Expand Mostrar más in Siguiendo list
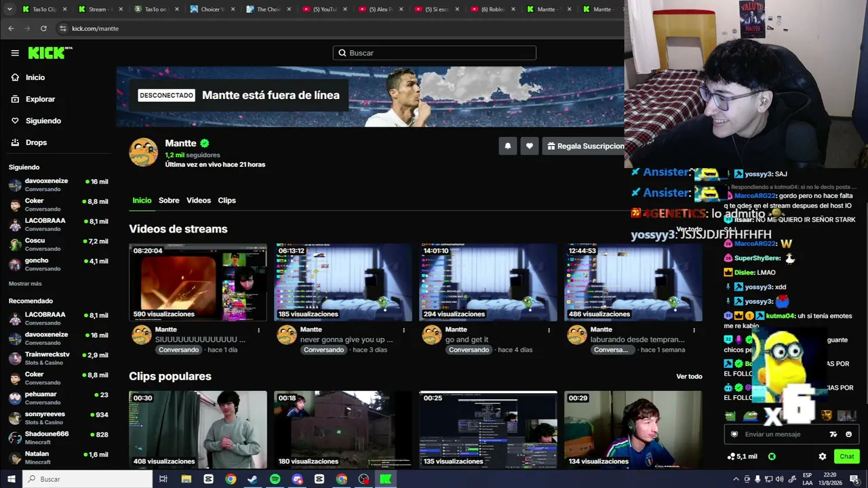 click(x=25, y=284)
